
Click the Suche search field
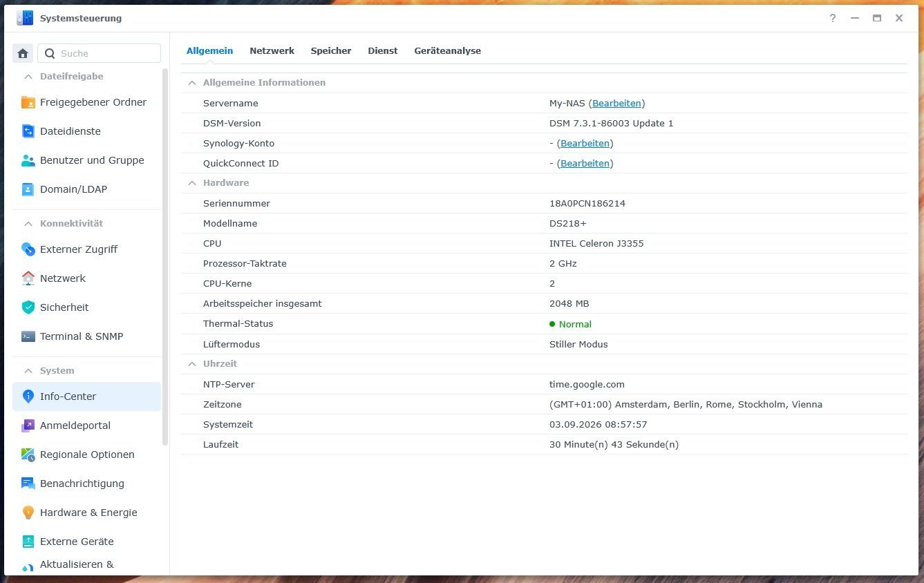pyautogui.click(x=99, y=53)
